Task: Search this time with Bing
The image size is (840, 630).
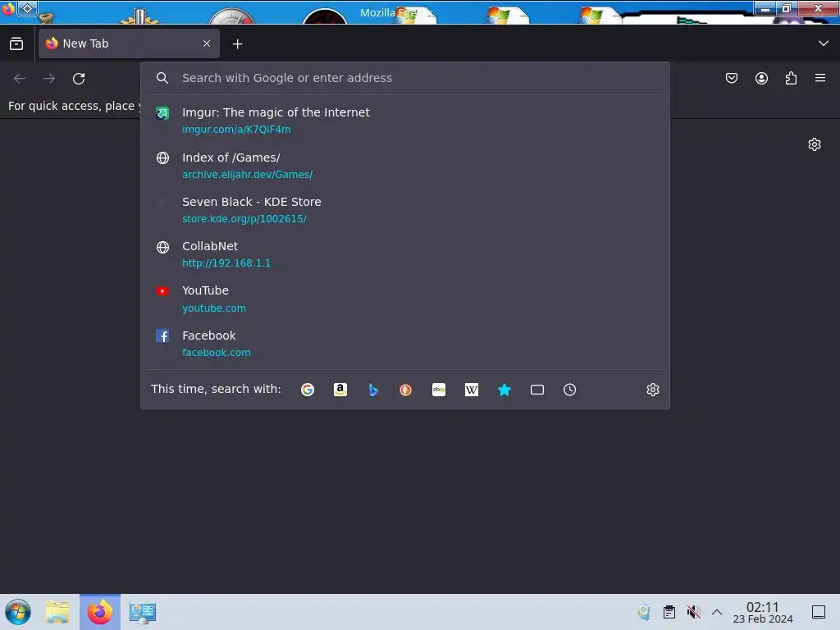Action: (373, 390)
